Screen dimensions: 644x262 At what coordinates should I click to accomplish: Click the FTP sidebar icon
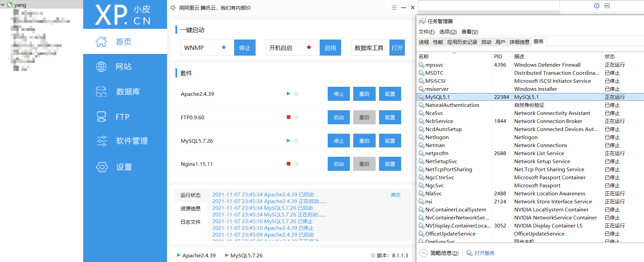point(101,117)
